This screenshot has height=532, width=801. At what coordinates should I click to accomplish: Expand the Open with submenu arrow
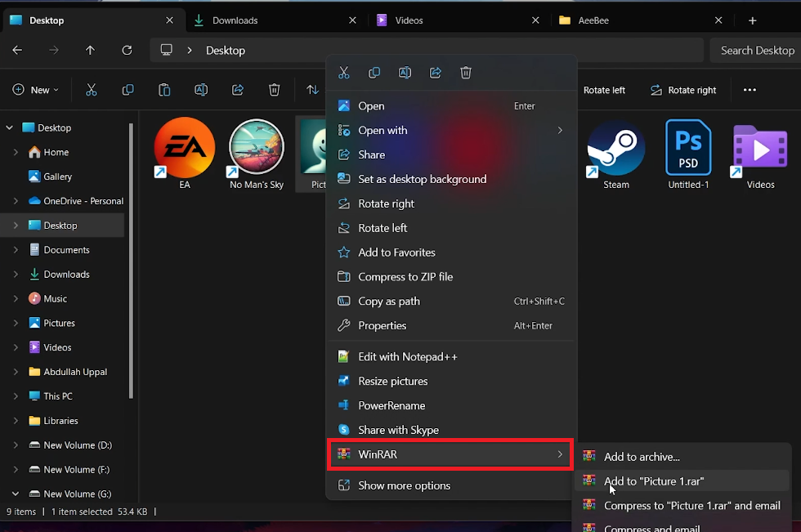pyautogui.click(x=560, y=131)
